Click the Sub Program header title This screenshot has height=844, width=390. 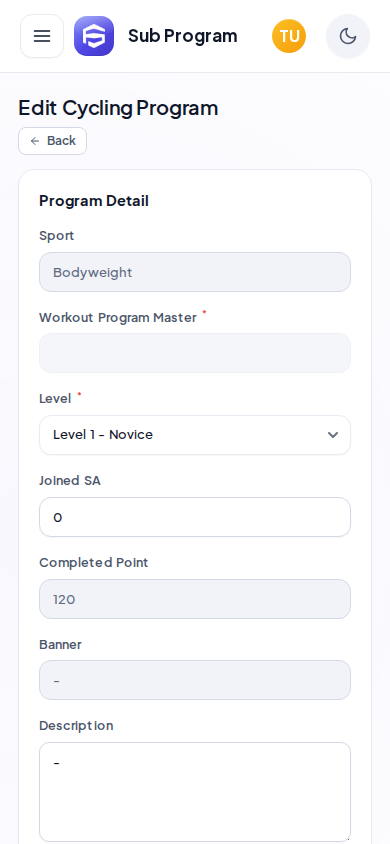183,36
